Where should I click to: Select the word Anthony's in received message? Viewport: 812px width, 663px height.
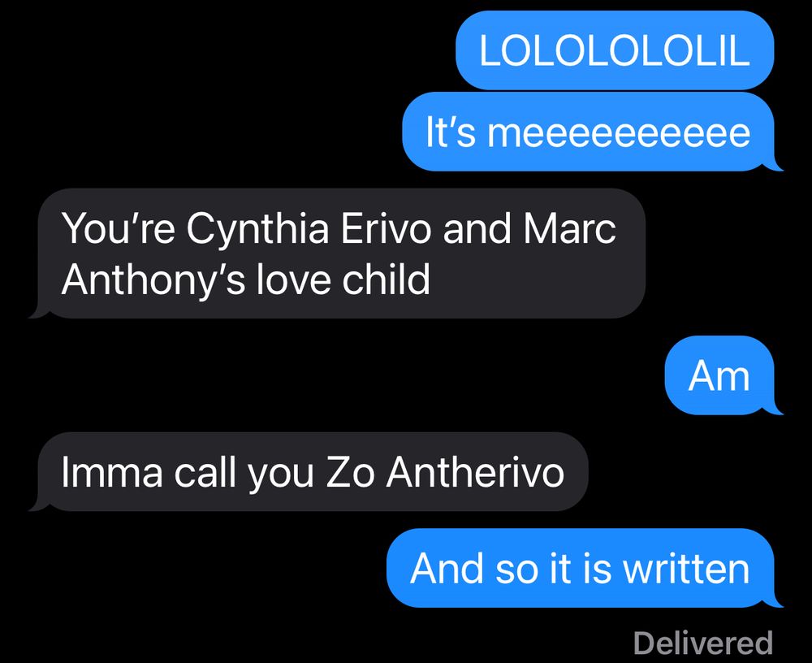[153, 279]
